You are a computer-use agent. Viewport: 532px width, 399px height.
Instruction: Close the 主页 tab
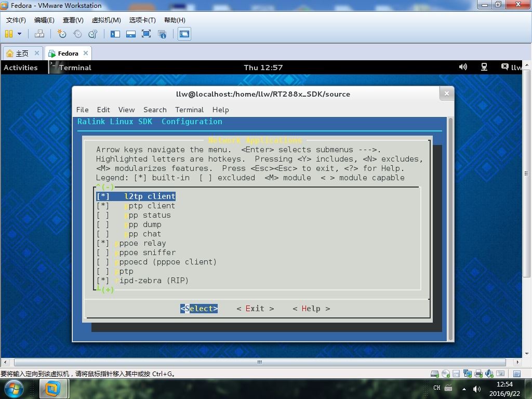point(37,53)
